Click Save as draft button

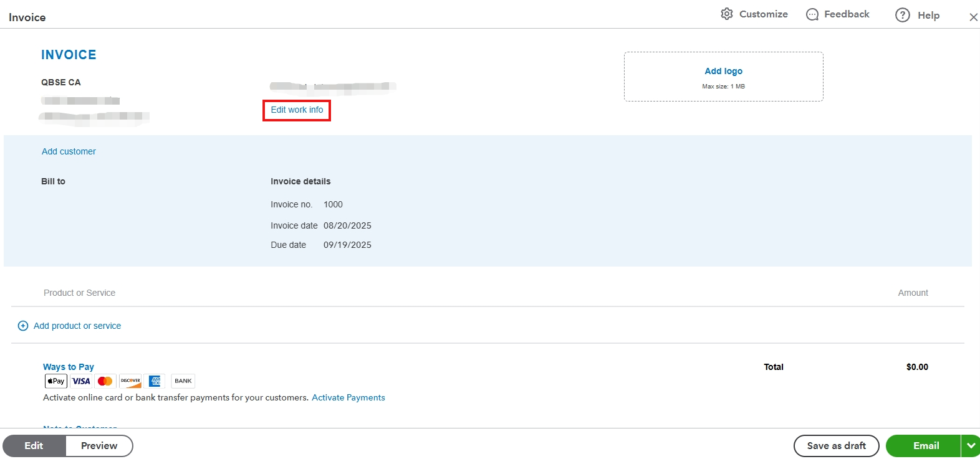click(836, 446)
